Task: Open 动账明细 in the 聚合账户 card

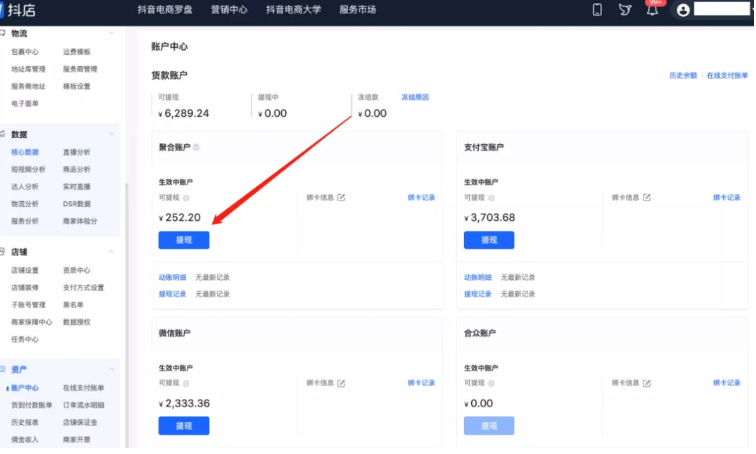Action: (172, 278)
